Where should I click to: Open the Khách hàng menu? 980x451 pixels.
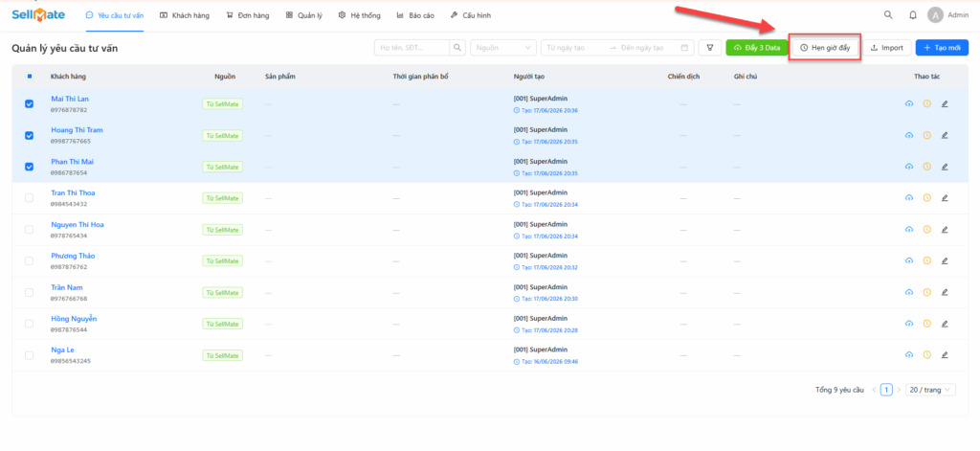[185, 15]
